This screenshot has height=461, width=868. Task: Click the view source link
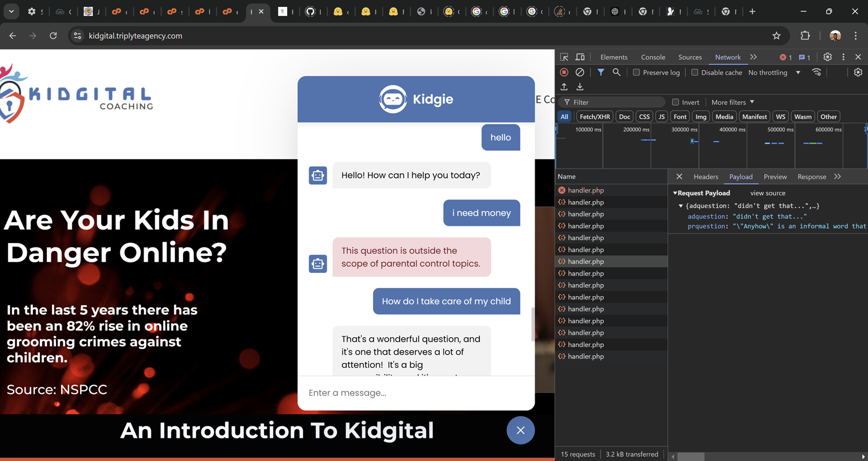point(767,193)
